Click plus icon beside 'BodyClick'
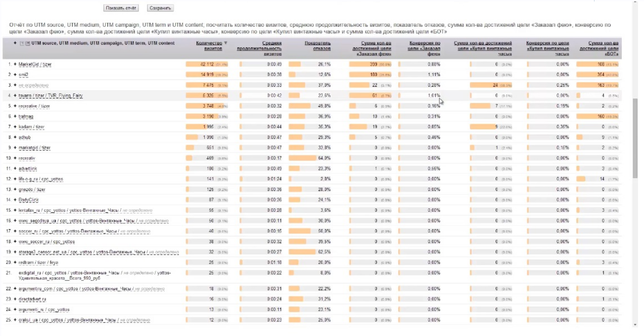 pyautogui.click(x=15, y=200)
